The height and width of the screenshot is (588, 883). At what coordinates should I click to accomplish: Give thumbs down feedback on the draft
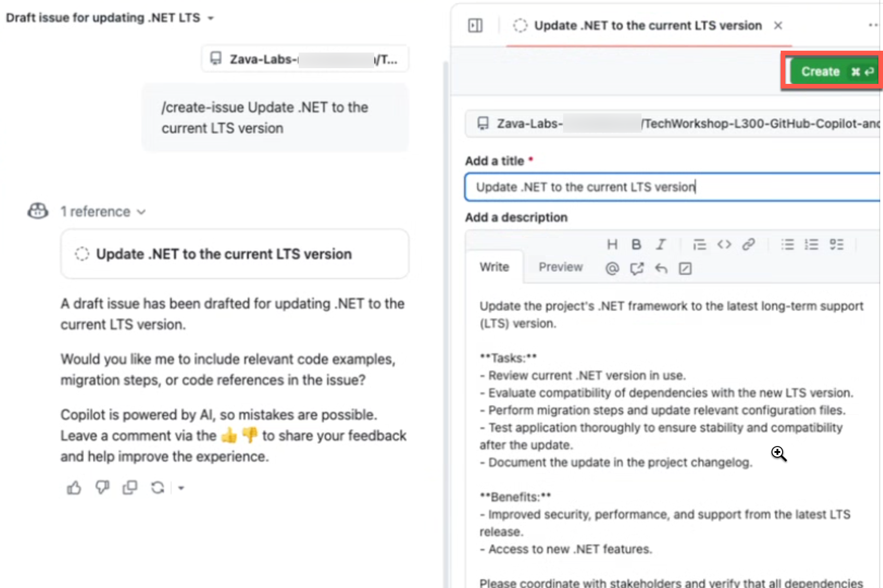[102, 487]
